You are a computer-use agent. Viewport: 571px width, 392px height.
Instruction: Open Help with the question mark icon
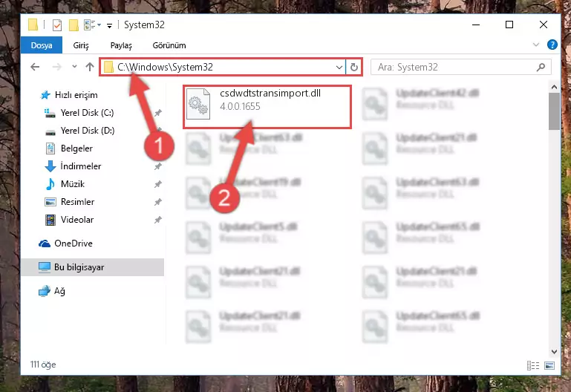click(x=552, y=45)
